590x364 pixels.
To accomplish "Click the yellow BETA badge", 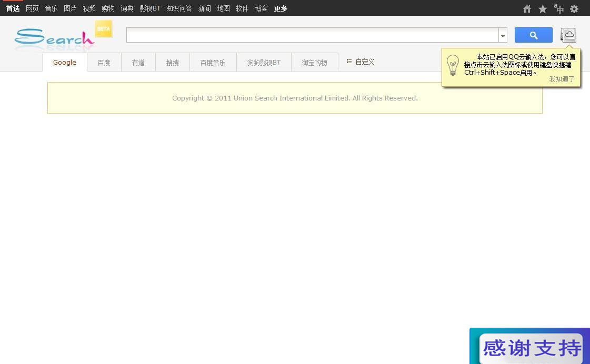I will click(x=104, y=28).
